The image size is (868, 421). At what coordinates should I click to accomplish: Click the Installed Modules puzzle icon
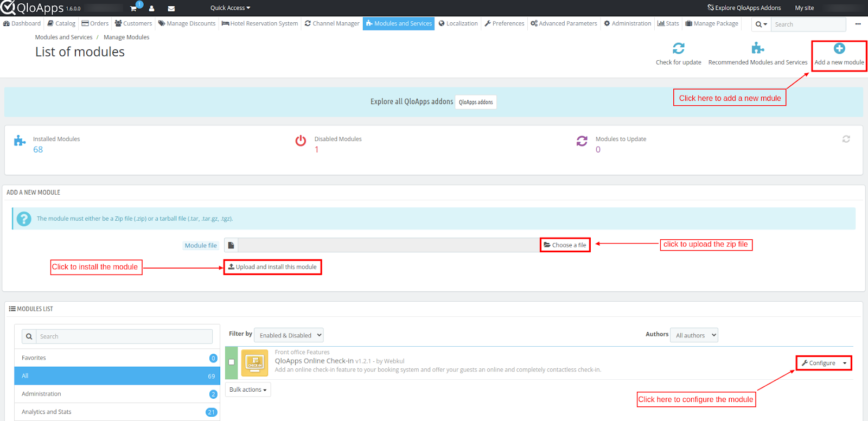pos(20,141)
